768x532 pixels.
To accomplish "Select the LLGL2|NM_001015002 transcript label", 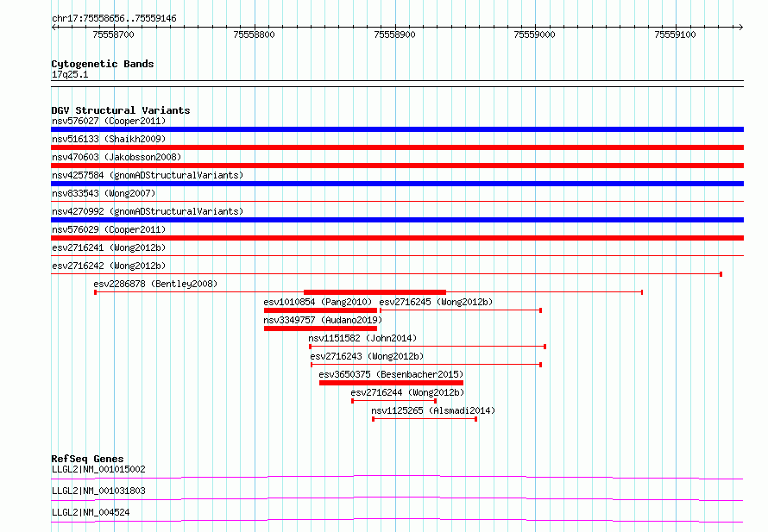I will coord(98,469).
